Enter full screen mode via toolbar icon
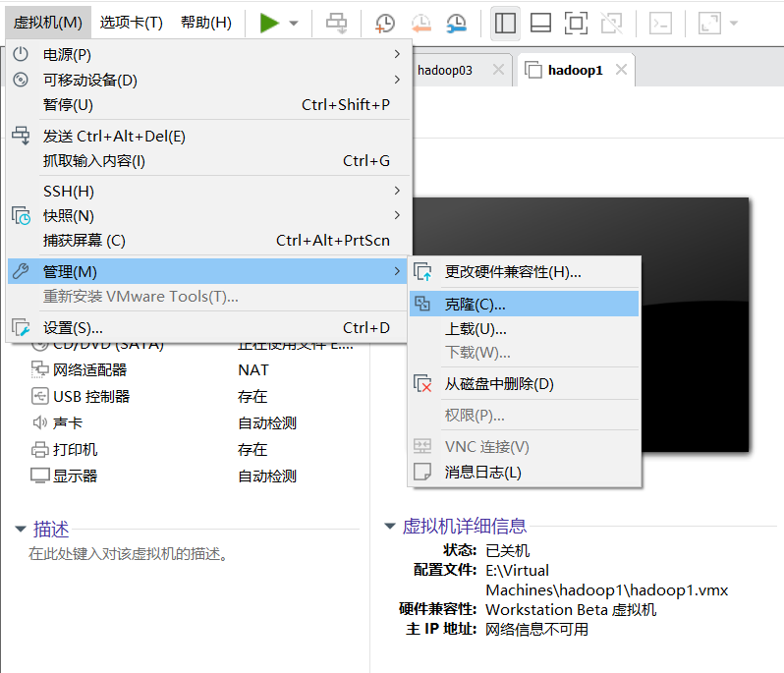The width and height of the screenshot is (784, 673). (x=576, y=23)
